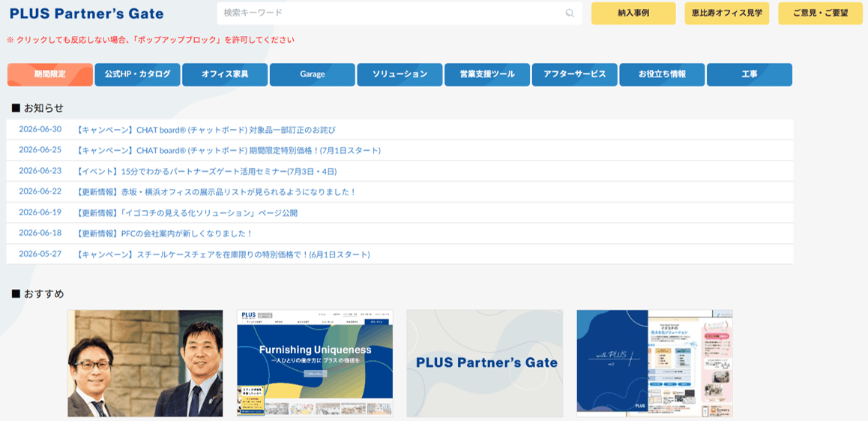Open the パートナーズゲート活用セミナー event notice

206,171
